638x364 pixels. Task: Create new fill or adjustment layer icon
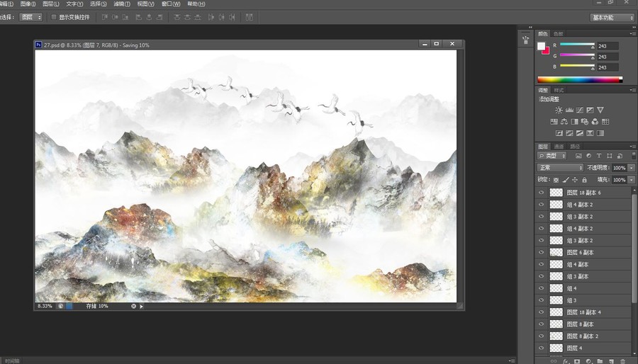tap(588, 360)
